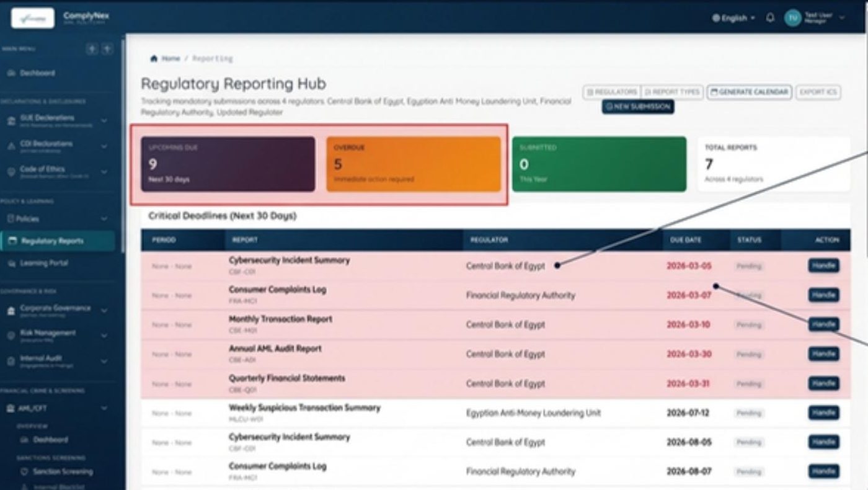This screenshot has height=490, width=868.
Task: Select the Overdue card
Action: [x=414, y=164]
